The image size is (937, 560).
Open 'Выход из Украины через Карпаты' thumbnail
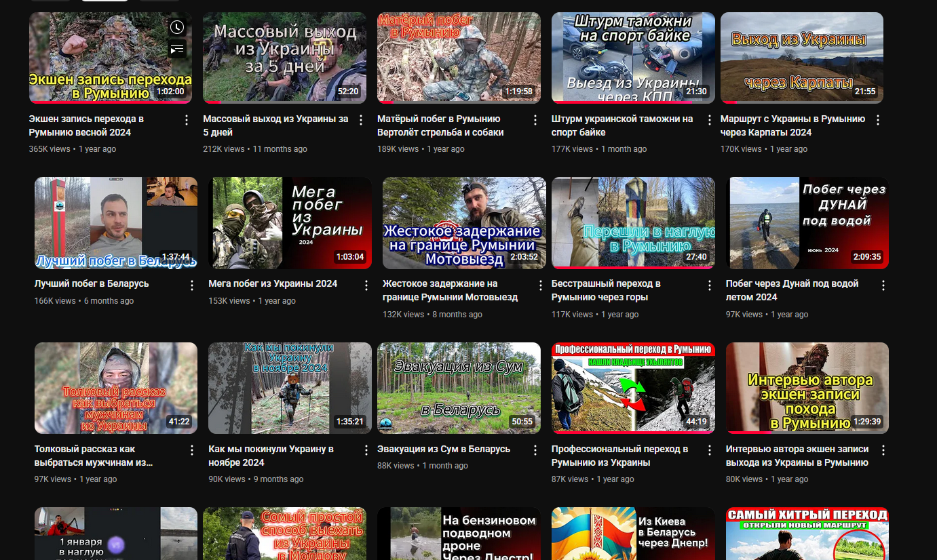point(802,58)
